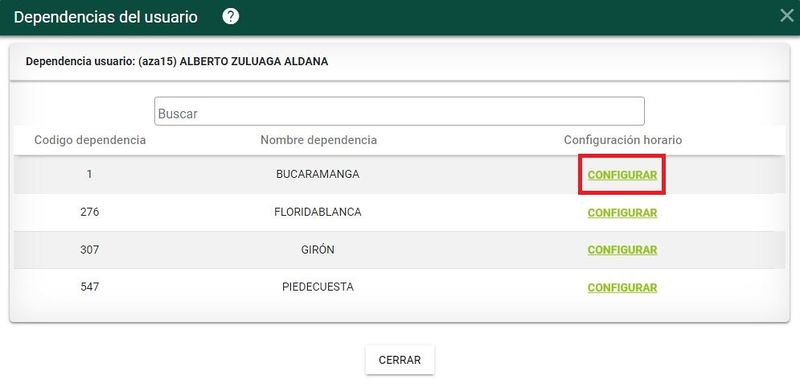
Task: Select the FLORIDABLANCA dependency name
Action: click(x=317, y=212)
